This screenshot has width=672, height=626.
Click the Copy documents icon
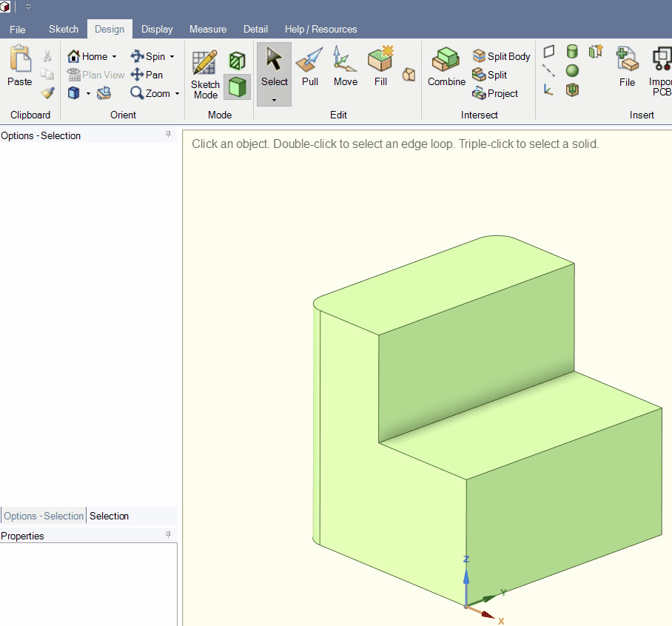[47, 75]
